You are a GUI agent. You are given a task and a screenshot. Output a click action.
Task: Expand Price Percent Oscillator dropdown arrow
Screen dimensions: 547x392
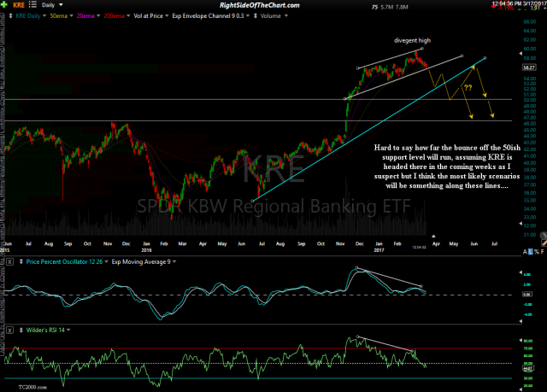click(x=106, y=261)
